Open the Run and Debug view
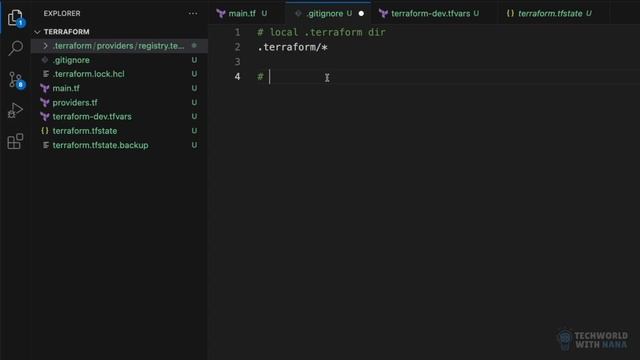The width and height of the screenshot is (640, 360). [x=16, y=110]
